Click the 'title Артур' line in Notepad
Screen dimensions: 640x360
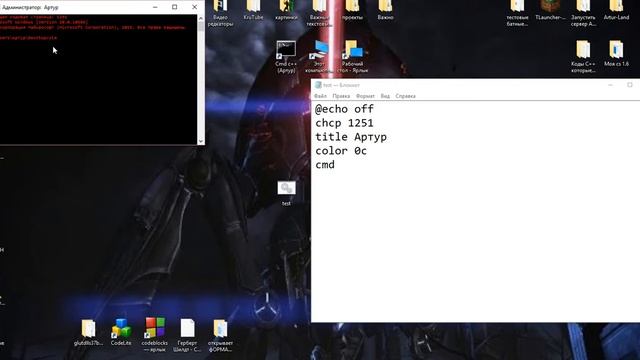tap(351, 137)
